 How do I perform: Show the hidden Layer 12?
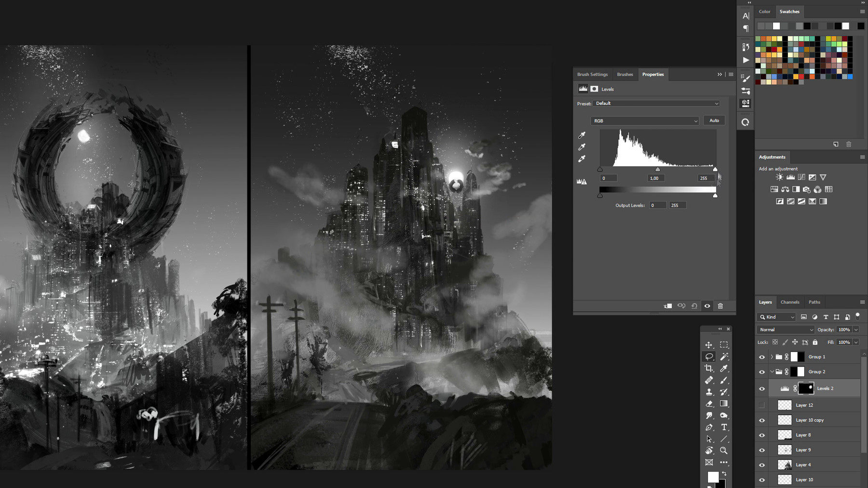[x=762, y=405]
